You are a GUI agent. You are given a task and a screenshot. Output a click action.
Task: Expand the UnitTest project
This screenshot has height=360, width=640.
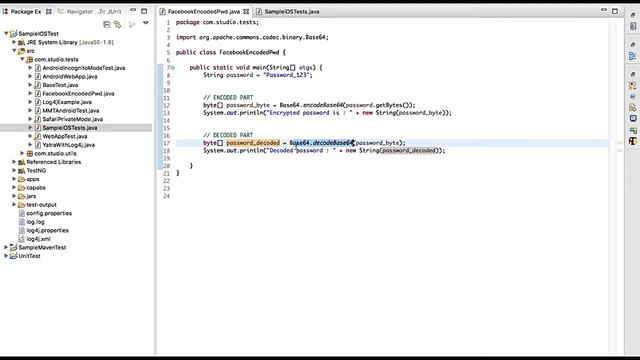[x=6, y=256]
